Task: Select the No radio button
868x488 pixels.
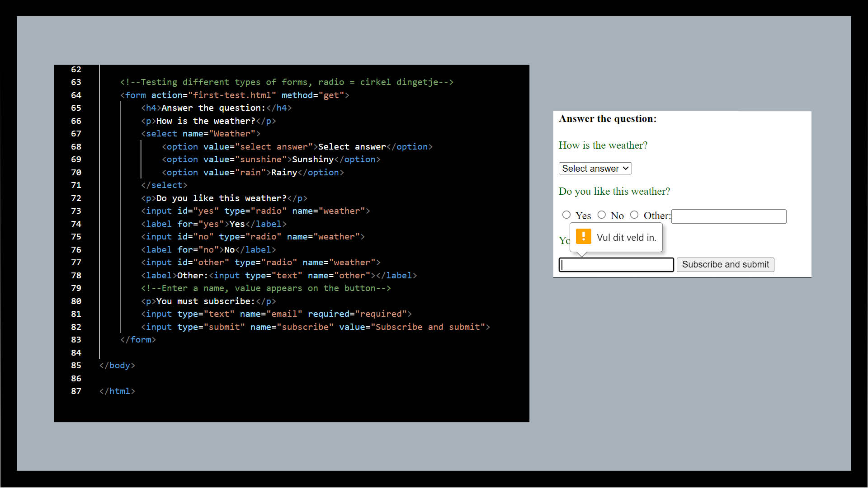Action: (602, 215)
